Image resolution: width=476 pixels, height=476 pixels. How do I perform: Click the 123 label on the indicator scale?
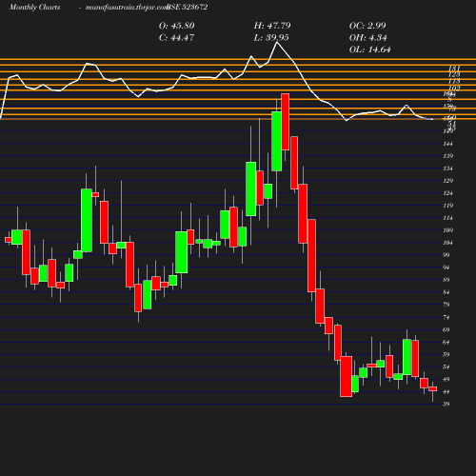[x=454, y=74]
